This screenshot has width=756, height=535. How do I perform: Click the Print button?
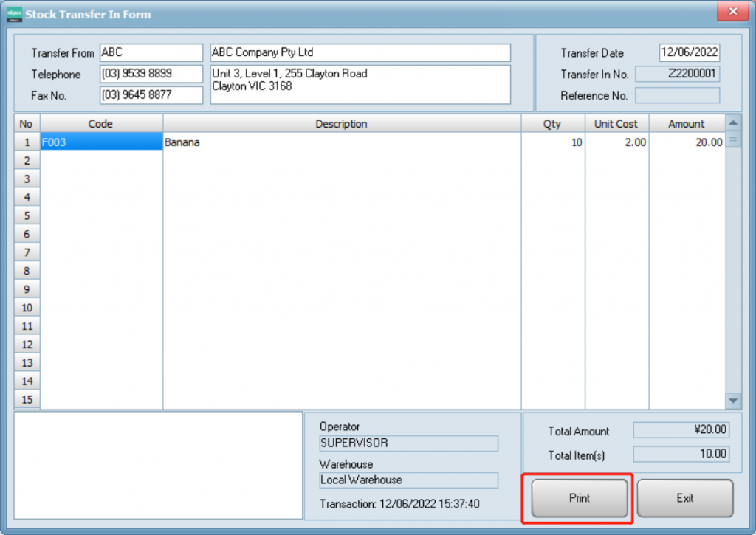[x=580, y=498]
